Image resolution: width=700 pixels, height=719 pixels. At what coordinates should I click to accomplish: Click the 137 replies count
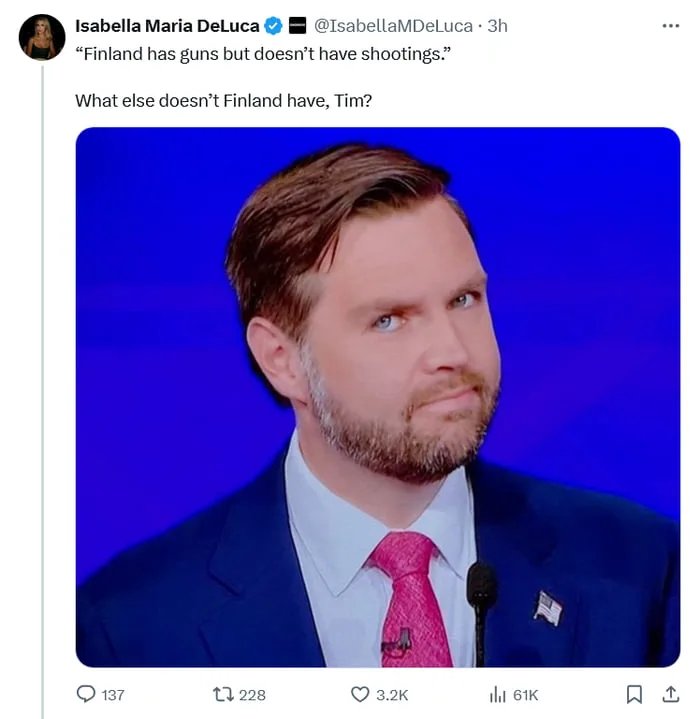[112, 694]
